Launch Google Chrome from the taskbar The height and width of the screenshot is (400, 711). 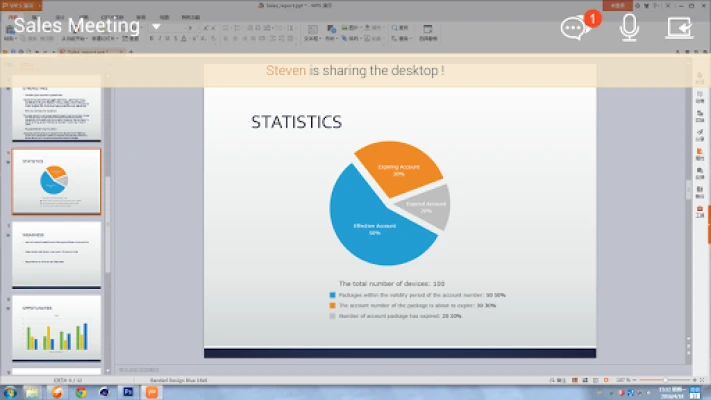81,392
